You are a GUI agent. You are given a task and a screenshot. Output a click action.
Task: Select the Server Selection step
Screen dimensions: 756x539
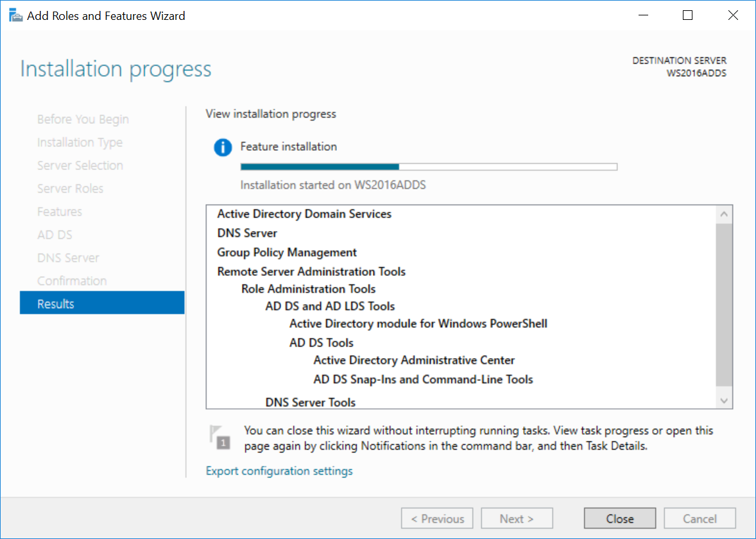click(80, 166)
